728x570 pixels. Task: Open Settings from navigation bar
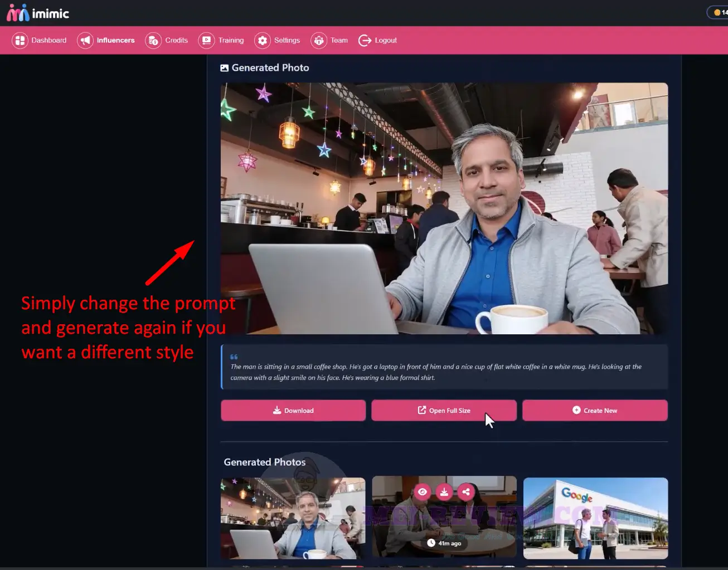tap(278, 40)
